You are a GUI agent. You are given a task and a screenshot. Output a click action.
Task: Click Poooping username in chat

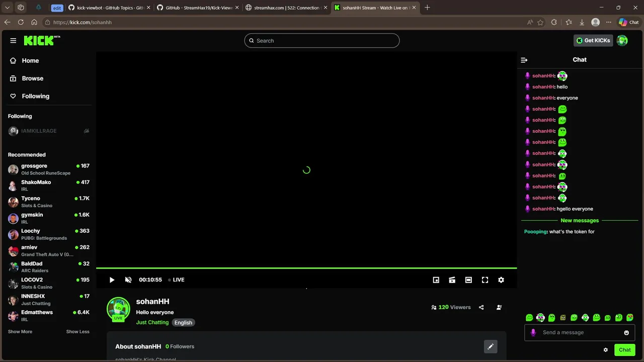tap(535, 232)
